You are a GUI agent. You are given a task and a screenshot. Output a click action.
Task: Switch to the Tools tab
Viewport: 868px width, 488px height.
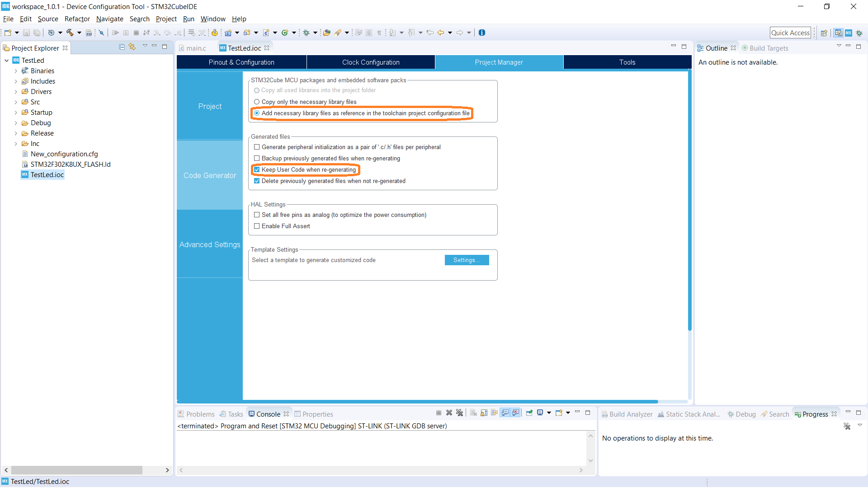[627, 62]
